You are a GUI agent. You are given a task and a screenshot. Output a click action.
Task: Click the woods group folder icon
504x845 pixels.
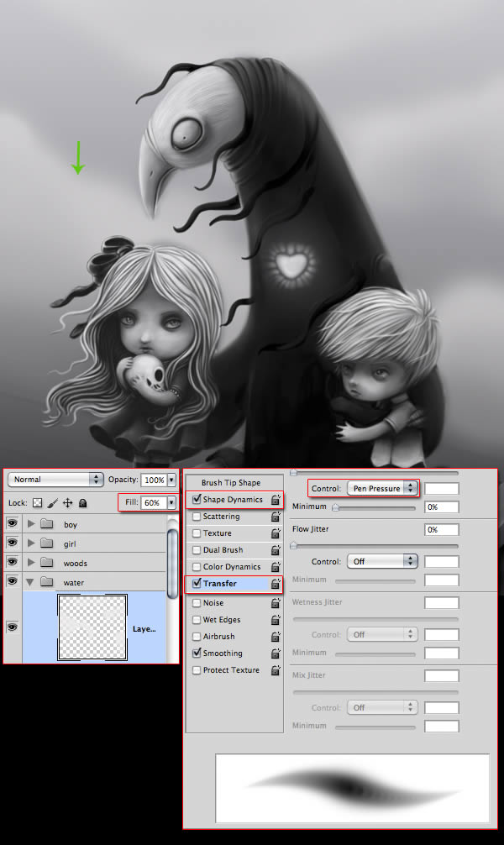(x=47, y=563)
